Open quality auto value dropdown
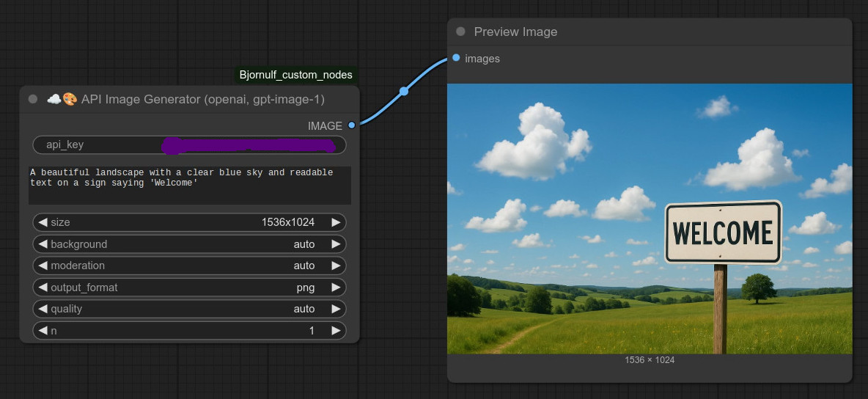The height and width of the screenshot is (399, 868). point(304,309)
